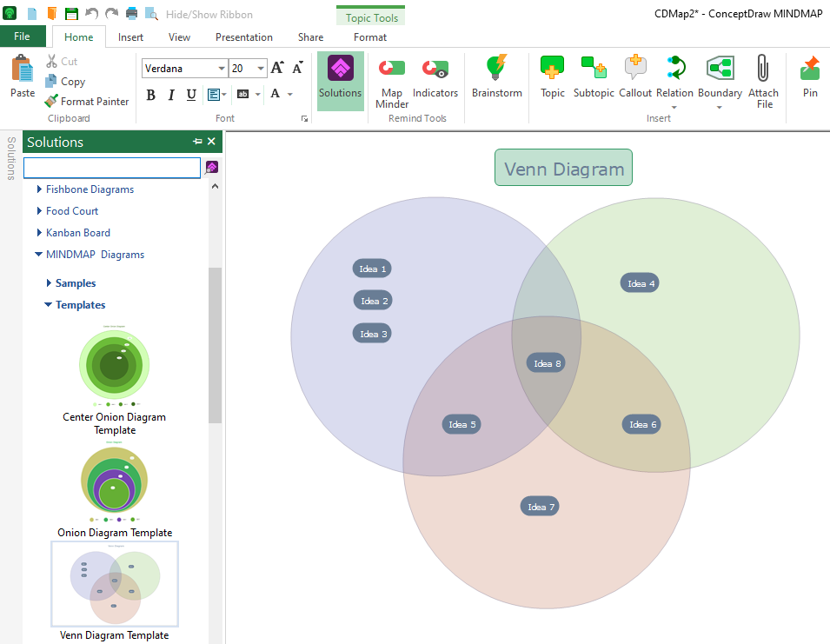
Task: Pin the Solutions panel with auto-hide icon
Action: click(x=197, y=142)
